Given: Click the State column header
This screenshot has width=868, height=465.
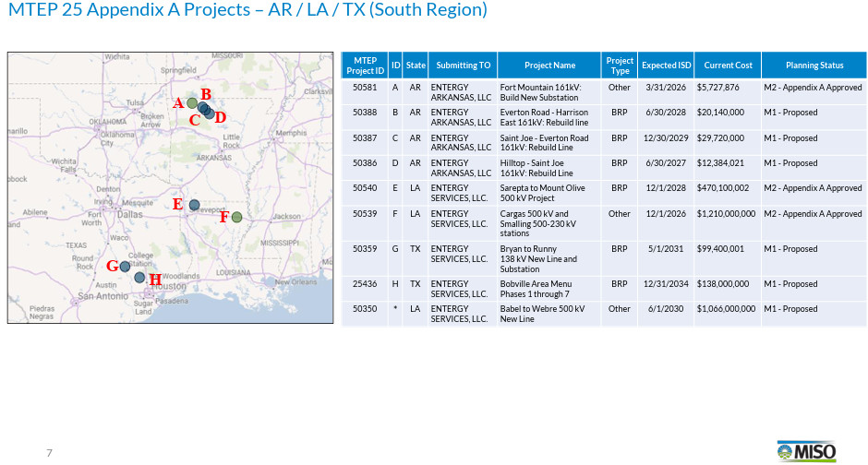Looking at the screenshot, I should (x=416, y=66).
